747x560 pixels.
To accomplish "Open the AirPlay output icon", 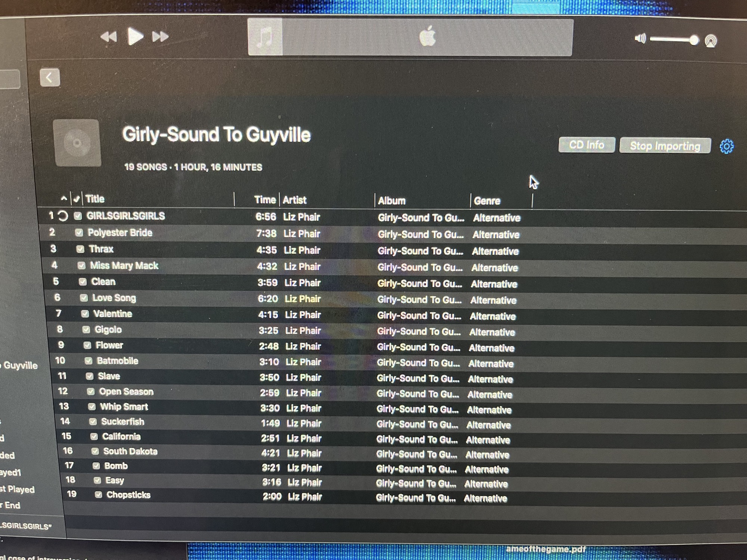I will 711,41.
